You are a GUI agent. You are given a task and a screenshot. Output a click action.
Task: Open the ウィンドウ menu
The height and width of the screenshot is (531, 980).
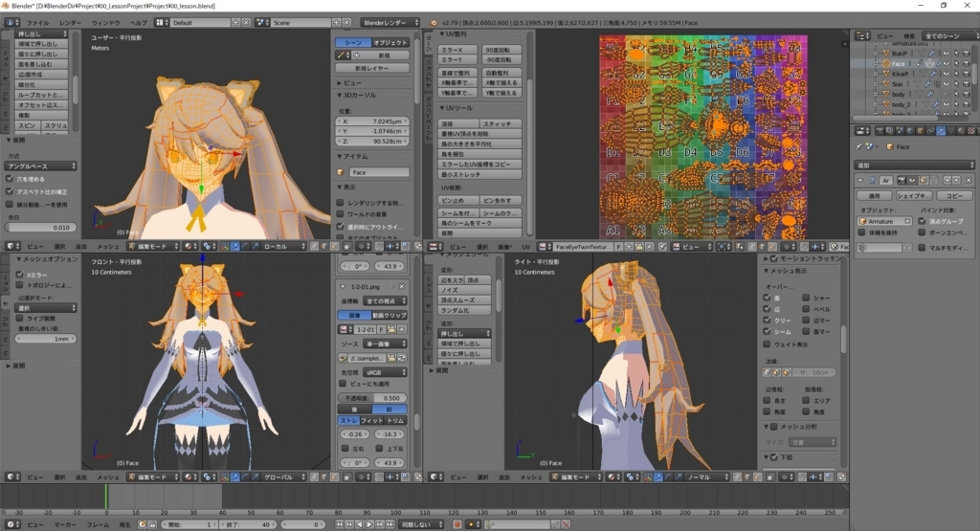click(105, 23)
